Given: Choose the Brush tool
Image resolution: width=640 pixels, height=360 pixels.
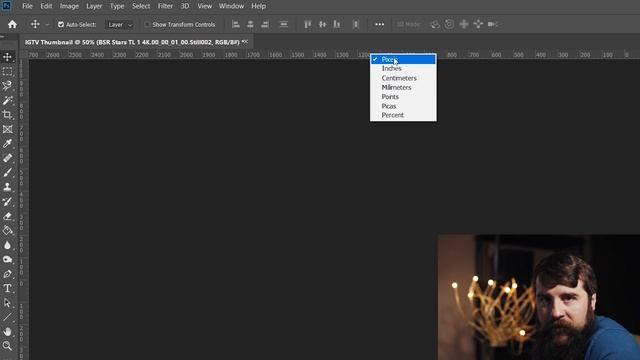Looking at the screenshot, I should (x=7, y=173).
